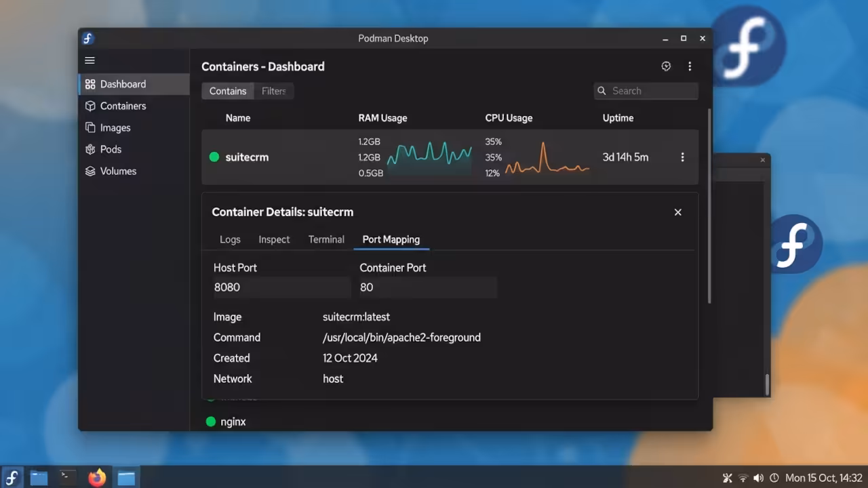Click the command value /usr/local/bin/apache2-foreground
The width and height of the screenshot is (868, 488).
(x=401, y=338)
